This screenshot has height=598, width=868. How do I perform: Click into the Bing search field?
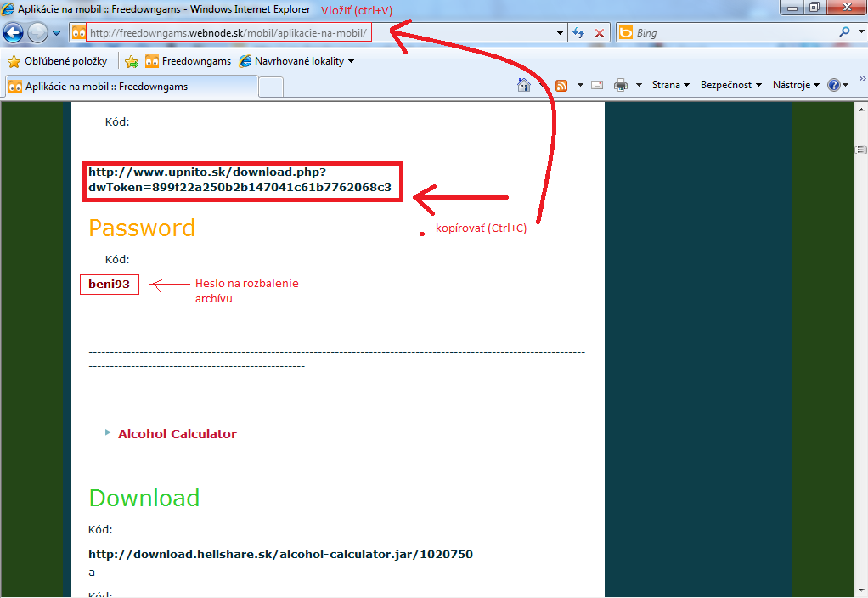pos(730,33)
